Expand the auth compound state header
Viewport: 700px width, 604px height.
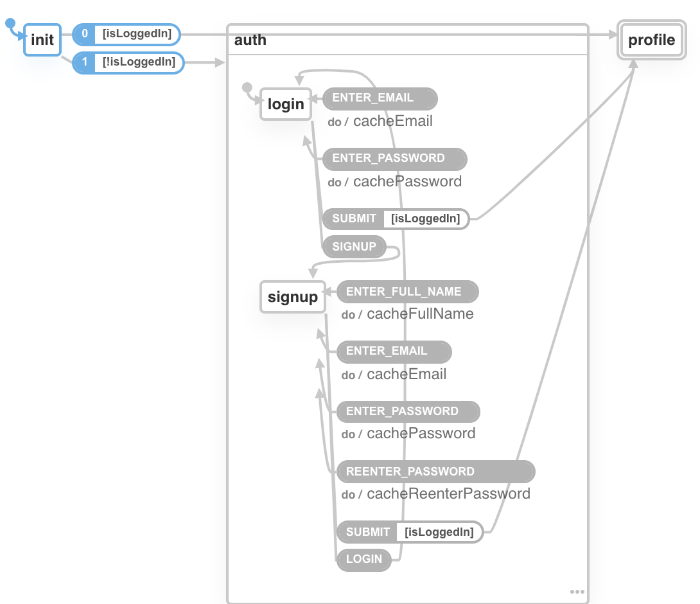(250, 40)
